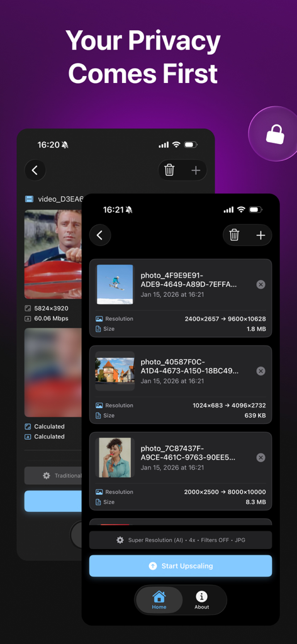The image size is (297, 644).
Task: Click the 1.8 MB size value
Action: point(256,329)
